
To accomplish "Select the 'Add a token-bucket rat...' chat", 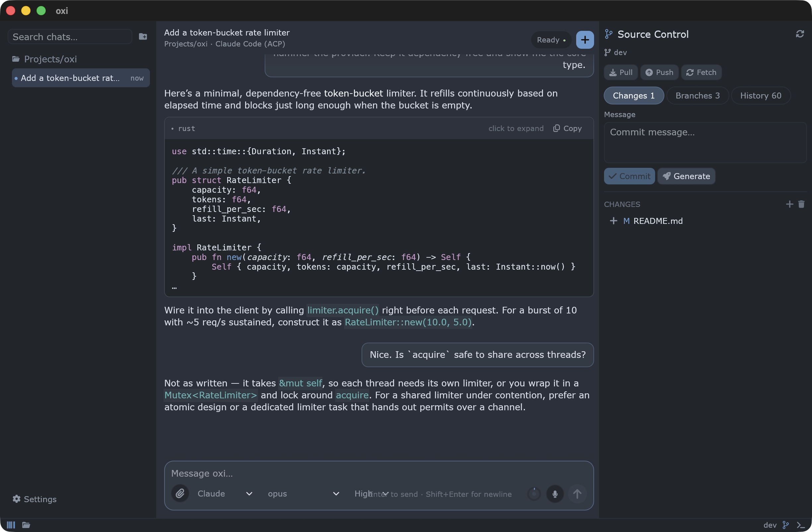I will (81, 78).
